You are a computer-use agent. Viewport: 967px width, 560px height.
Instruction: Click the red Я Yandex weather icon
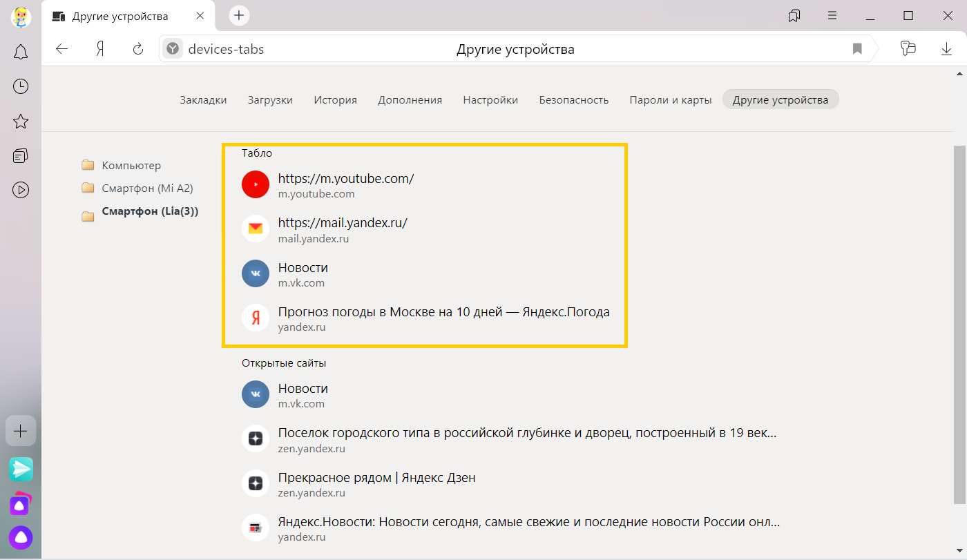click(x=256, y=318)
